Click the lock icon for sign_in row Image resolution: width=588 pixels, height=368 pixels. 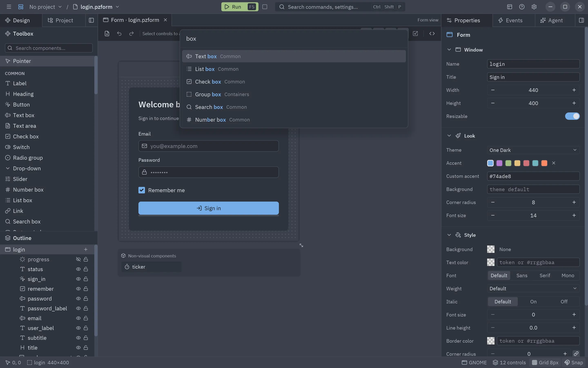pos(86,279)
